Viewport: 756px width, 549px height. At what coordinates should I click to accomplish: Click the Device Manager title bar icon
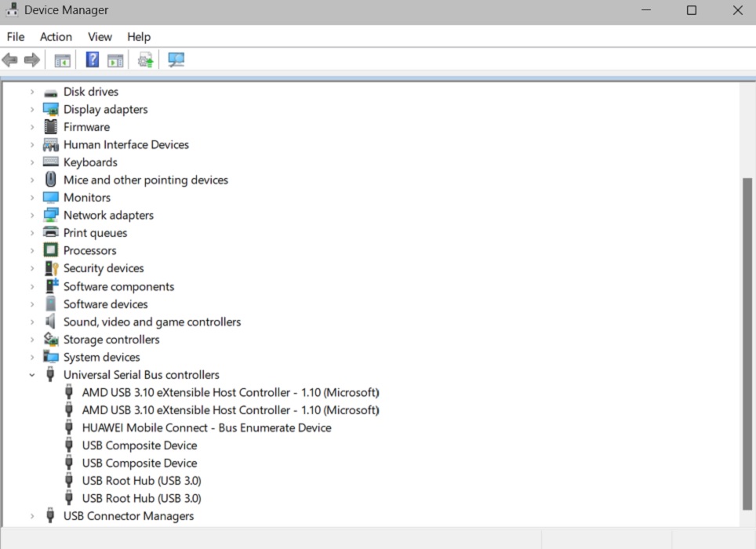pos(11,10)
